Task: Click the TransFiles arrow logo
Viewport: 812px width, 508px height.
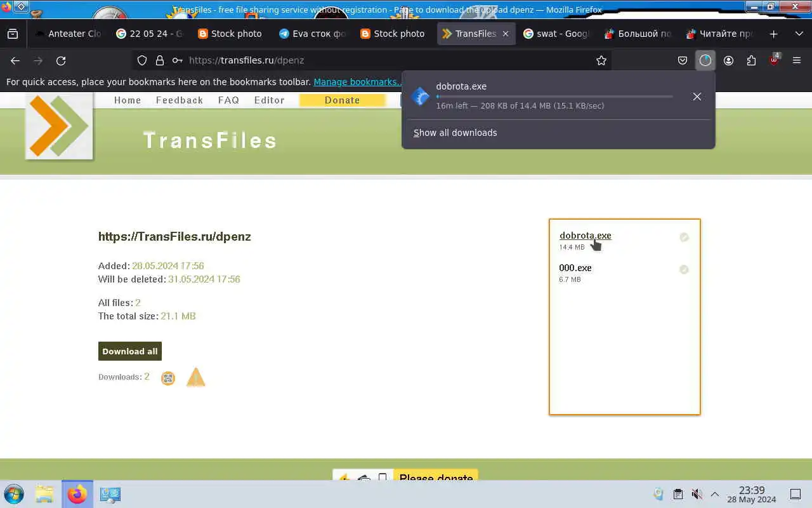Action: (59, 126)
